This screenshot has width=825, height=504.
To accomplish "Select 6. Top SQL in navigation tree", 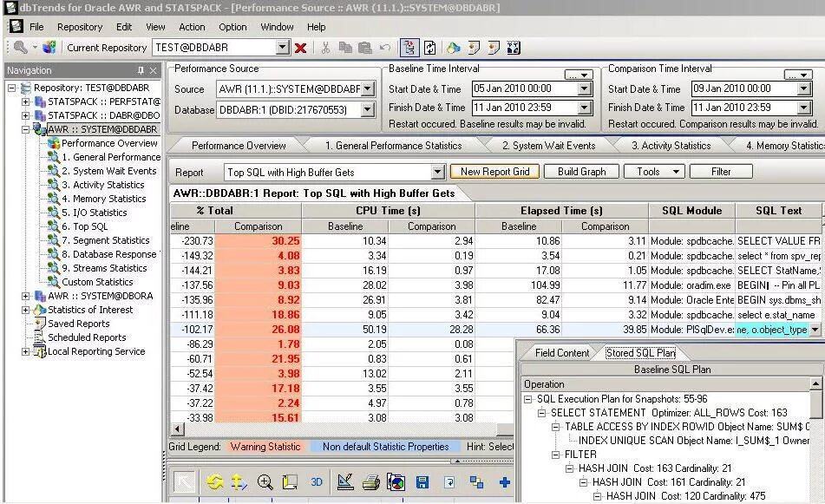I will (85, 226).
